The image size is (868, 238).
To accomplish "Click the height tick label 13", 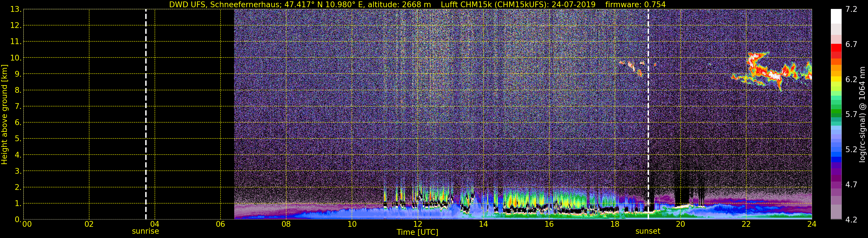I will click(16, 10).
